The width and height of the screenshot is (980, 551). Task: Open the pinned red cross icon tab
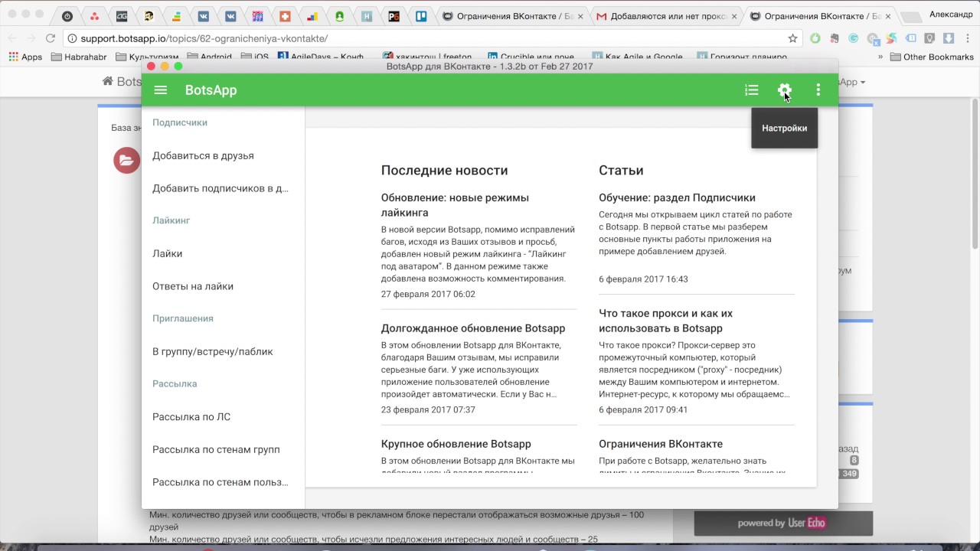point(285,15)
